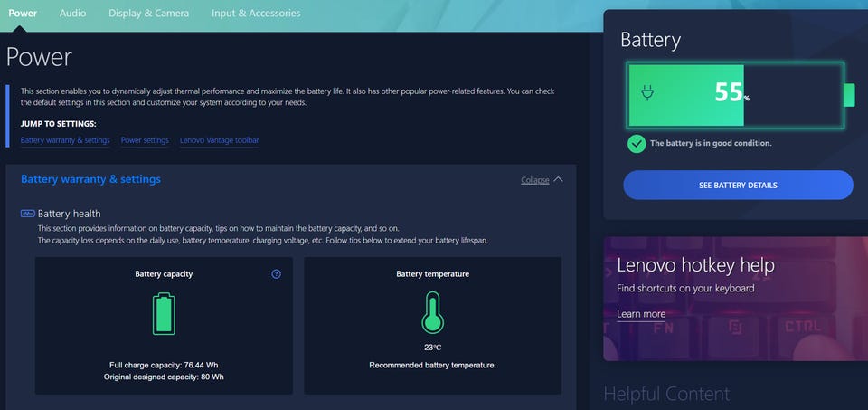Click the large Power page heading
Image resolution: width=868 pixels, height=410 pixels.
(39, 57)
